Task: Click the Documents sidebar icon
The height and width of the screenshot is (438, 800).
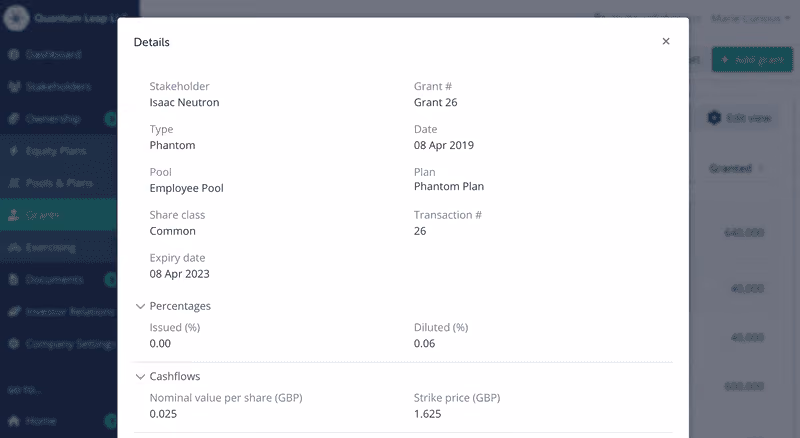Action: (14, 279)
